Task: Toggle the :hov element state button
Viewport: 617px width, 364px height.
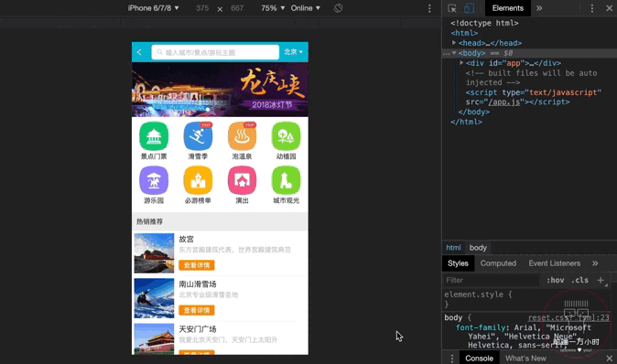Action: (x=556, y=280)
